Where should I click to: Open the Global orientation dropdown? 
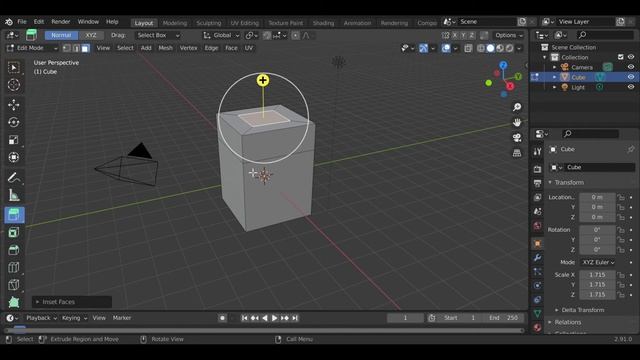click(221, 36)
